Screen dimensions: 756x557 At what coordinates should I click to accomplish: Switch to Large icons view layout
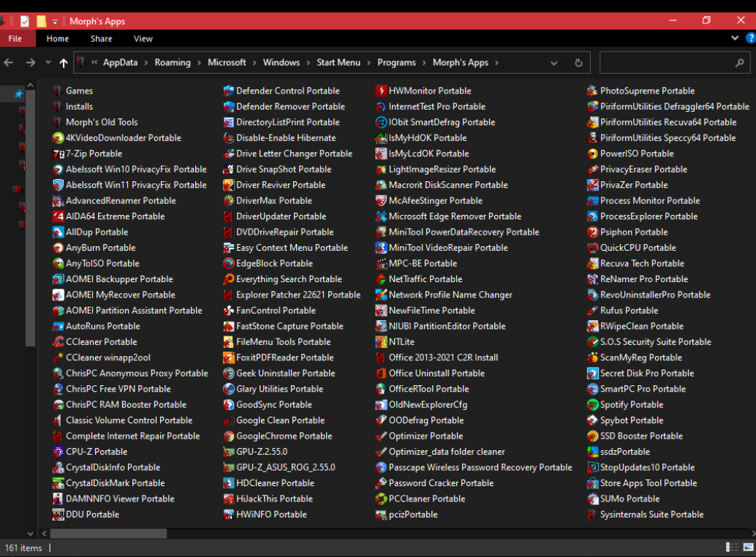tap(748, 547)
